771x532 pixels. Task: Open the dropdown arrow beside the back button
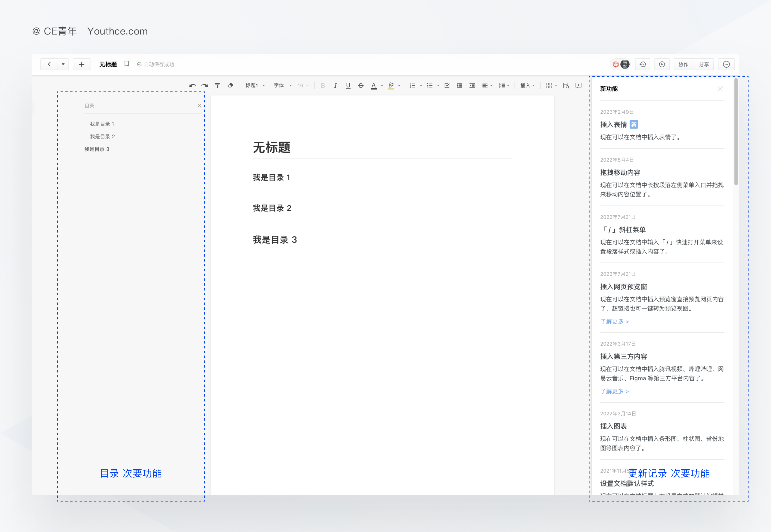63,64
